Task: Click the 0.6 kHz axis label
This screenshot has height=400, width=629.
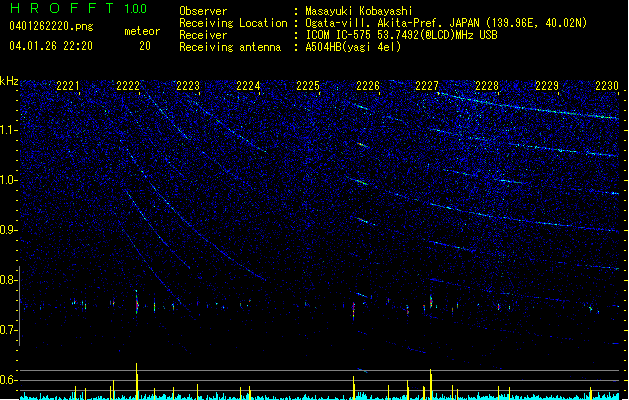Action: [x=9, y=380]
